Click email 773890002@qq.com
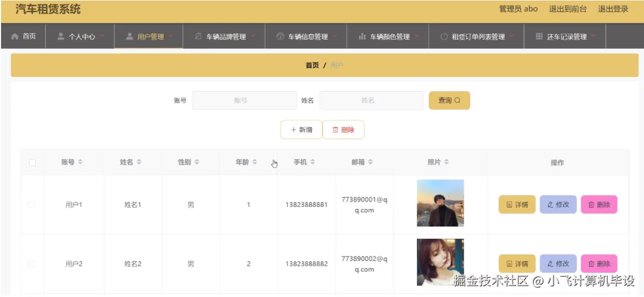The width and height of the screenshot is (644, 297). click(x=364, y=264)
